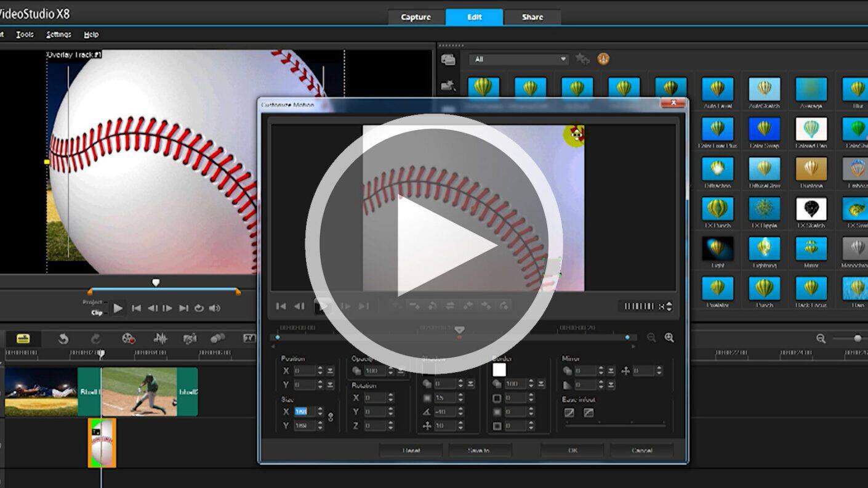This screenshot has height=488, width=868.
Task: Enable Storyboard View with the yellow toggle
Action: coord(22,338)
